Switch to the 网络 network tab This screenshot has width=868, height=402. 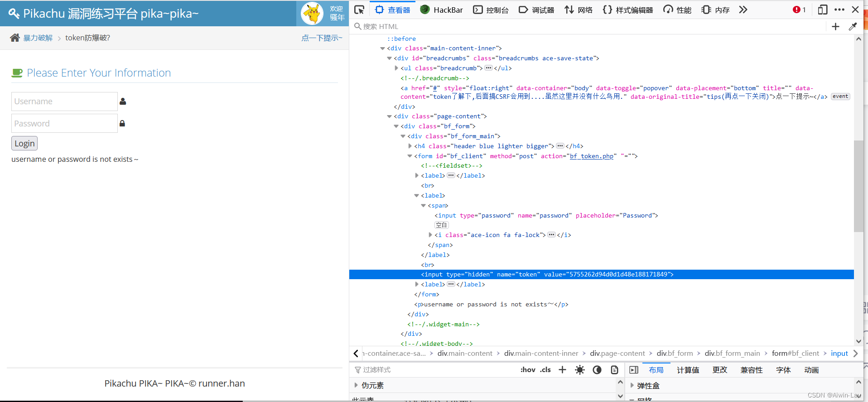[579, 10]
